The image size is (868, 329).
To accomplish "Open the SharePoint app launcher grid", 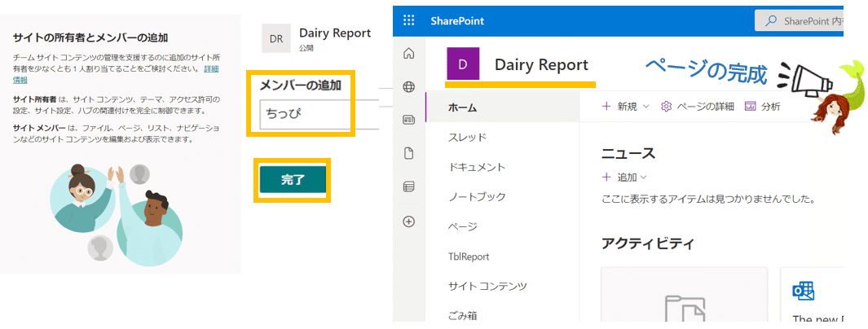I will [408, 21].
